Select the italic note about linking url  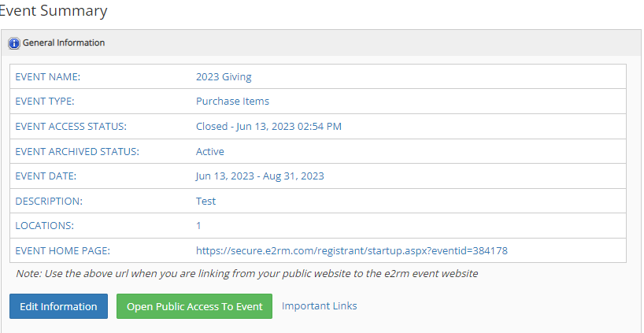pyautogui.click(x=247, y=273)
